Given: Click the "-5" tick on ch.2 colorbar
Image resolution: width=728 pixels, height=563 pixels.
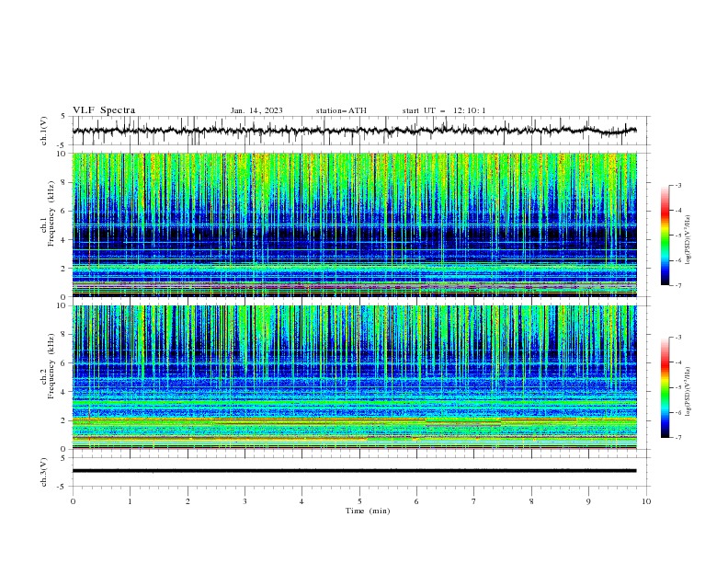Looking at the screenshot, I should pos(677,387).
